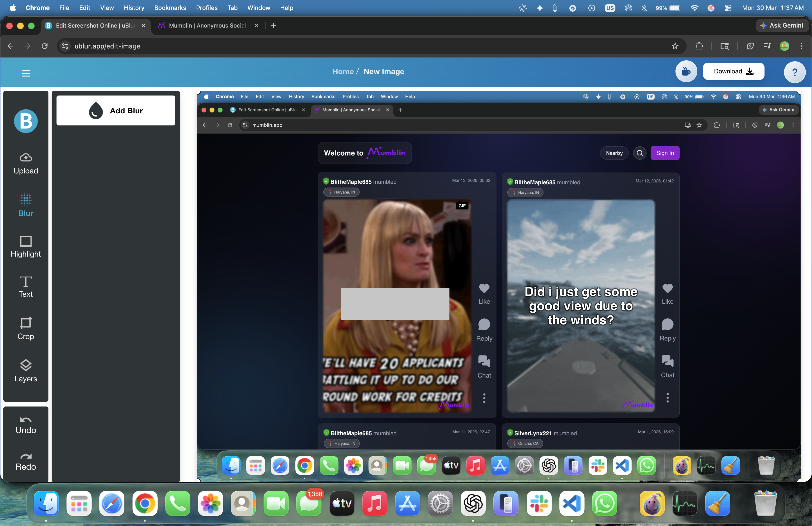Viewport: 812px width, 526px height.
Task: Select the Text tool
Action: click(26, 287)
